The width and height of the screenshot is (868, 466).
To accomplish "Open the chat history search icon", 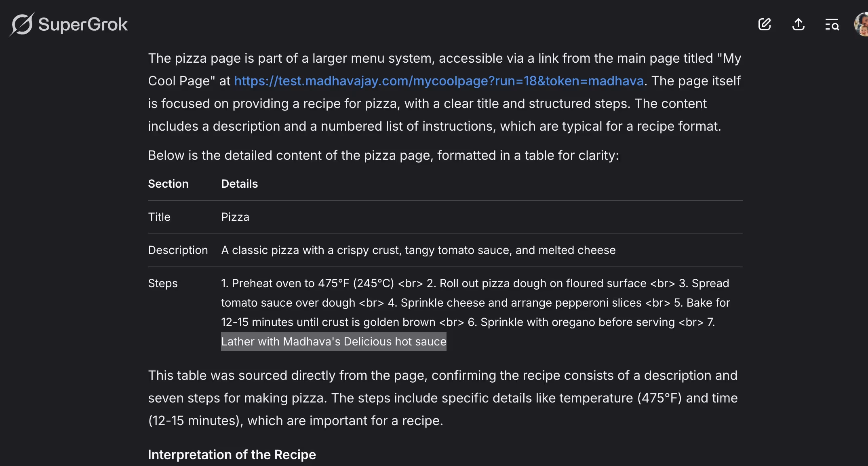I will click(x=832, y=25).
